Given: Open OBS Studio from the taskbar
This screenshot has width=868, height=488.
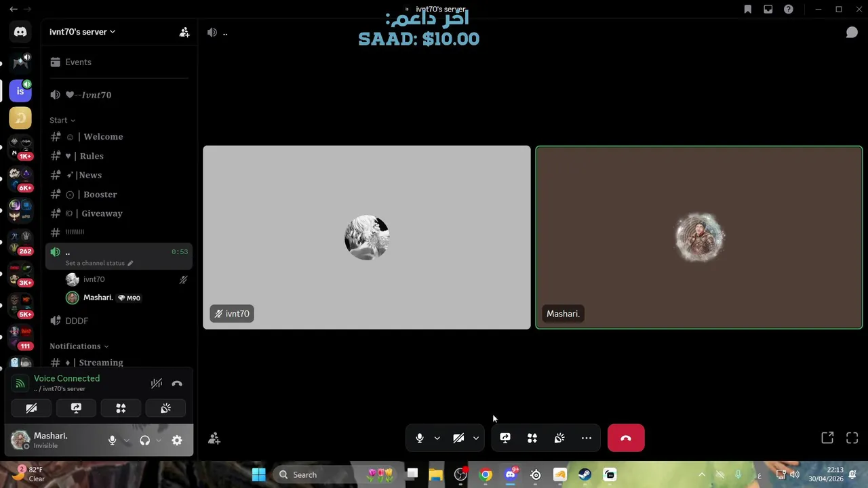Looking at the screenshot, I should pos(461,474).
